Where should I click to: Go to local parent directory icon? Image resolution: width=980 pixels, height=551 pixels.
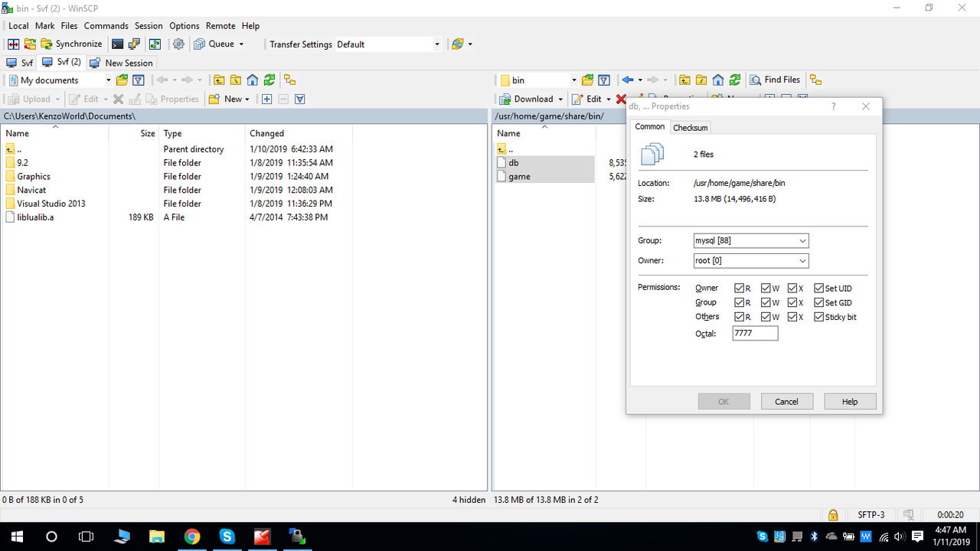coord(219,80)
